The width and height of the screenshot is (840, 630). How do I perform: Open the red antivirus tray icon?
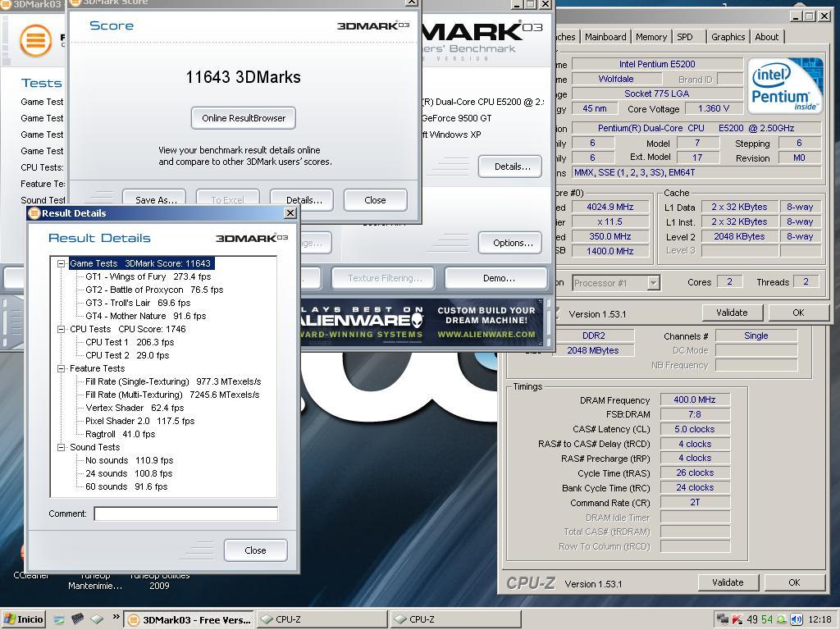coord(737,620)
